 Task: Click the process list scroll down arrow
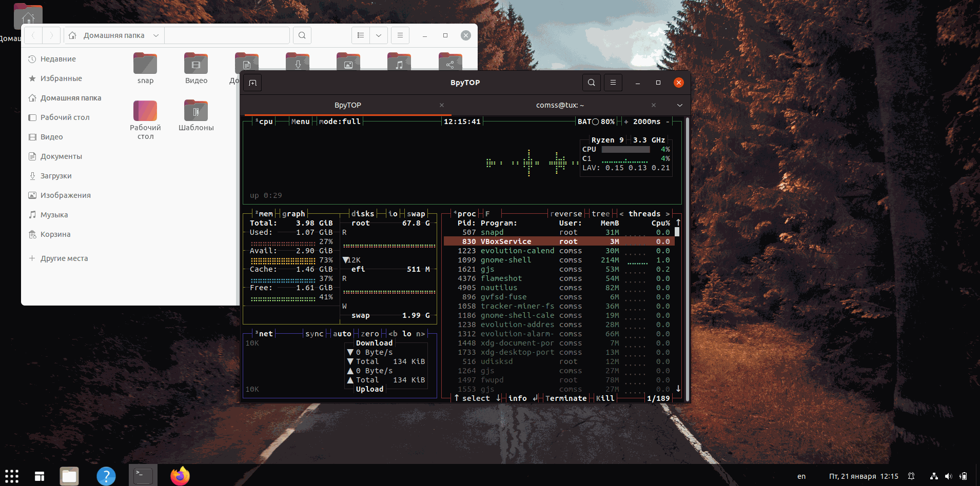click(x=678, y=389)
